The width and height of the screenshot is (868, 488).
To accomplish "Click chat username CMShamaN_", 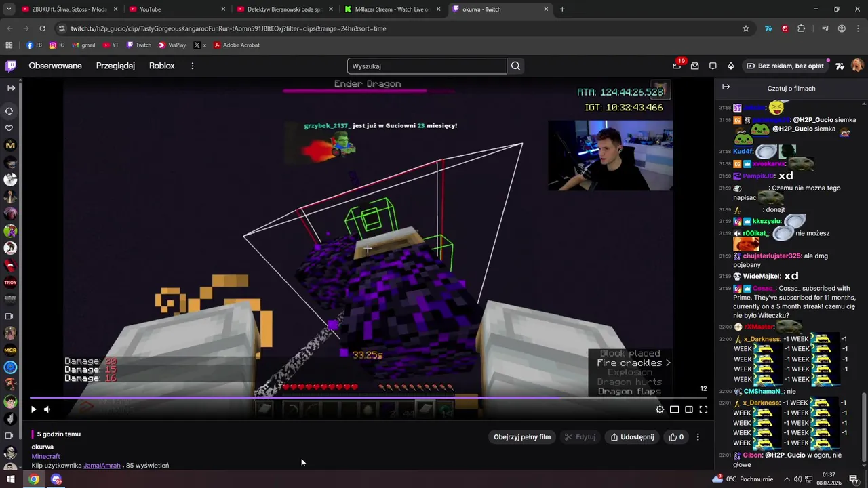I will (764, 392).
